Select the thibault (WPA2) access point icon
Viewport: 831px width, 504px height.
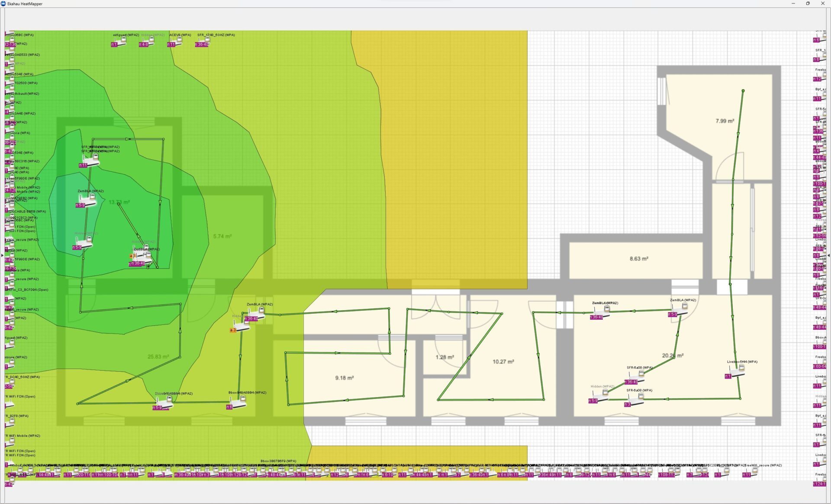tap(10, 99)
